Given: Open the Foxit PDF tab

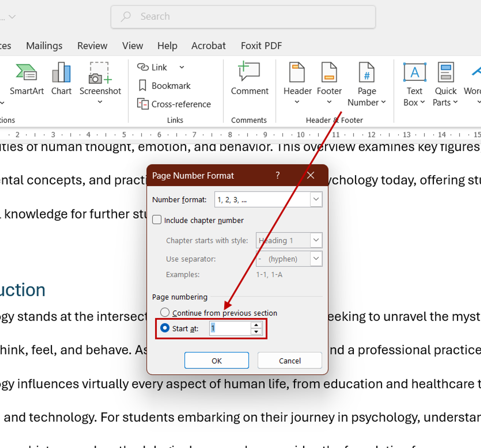Looking at the screenshot, I should (261, 46).
